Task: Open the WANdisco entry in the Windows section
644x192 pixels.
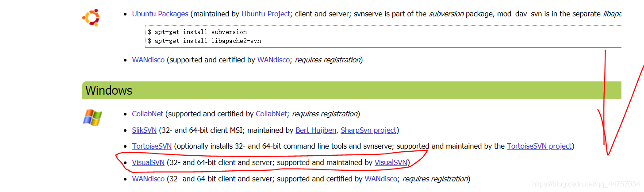Action: pos(148,179)
